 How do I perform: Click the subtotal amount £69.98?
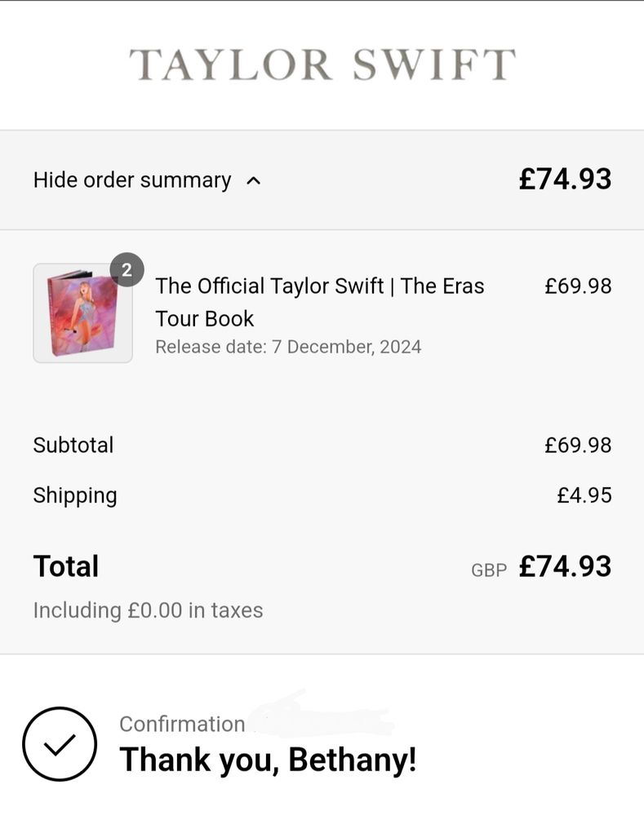pyautogui.click(x=578, y=446)
